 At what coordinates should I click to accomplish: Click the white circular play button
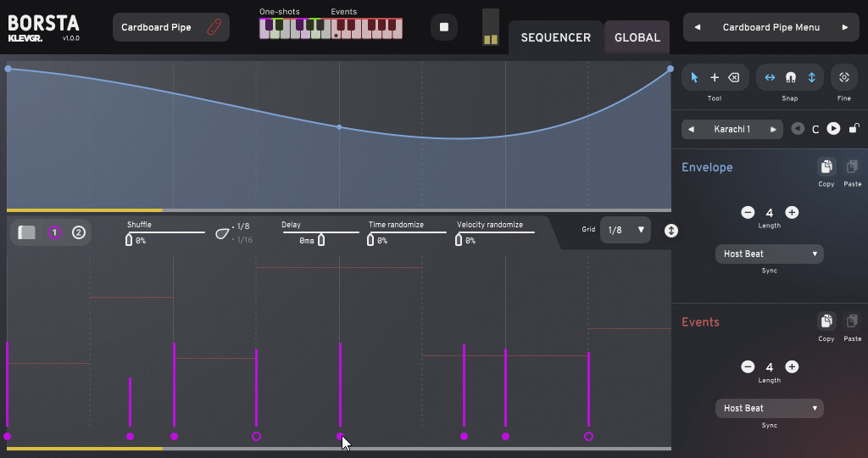834,128
